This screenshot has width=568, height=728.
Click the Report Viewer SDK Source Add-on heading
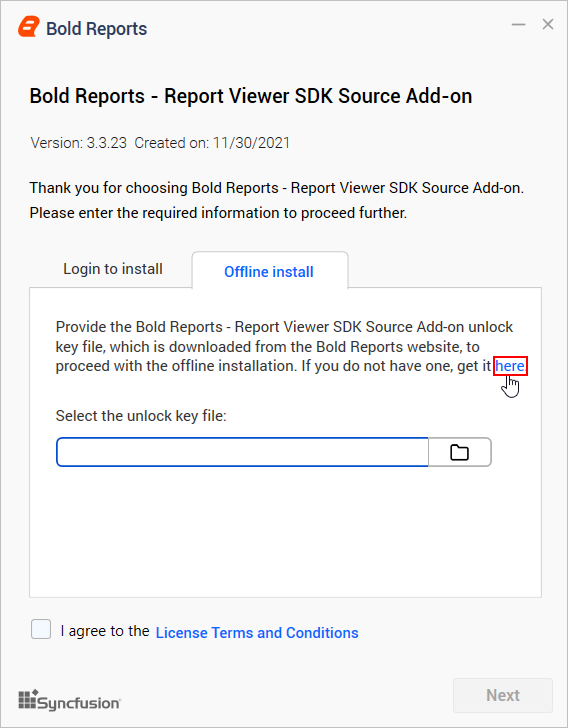(251, 96)
